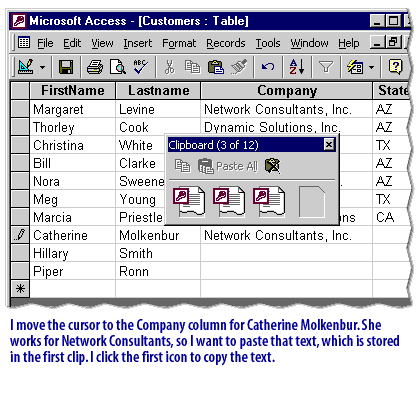The height and width of the screenshot is (420, 420).
Task: Click the Design View toolbar icon
Action: (26, 67)
